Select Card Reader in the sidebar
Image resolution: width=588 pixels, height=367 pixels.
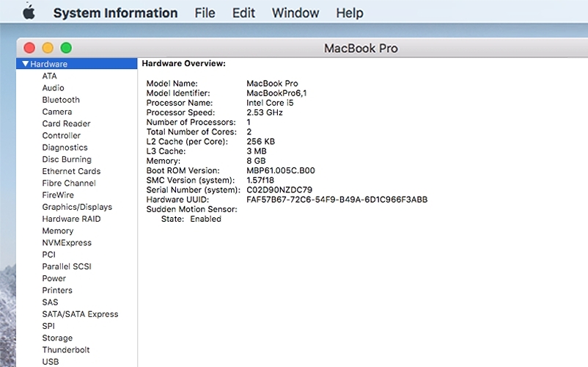coord(67,123)
